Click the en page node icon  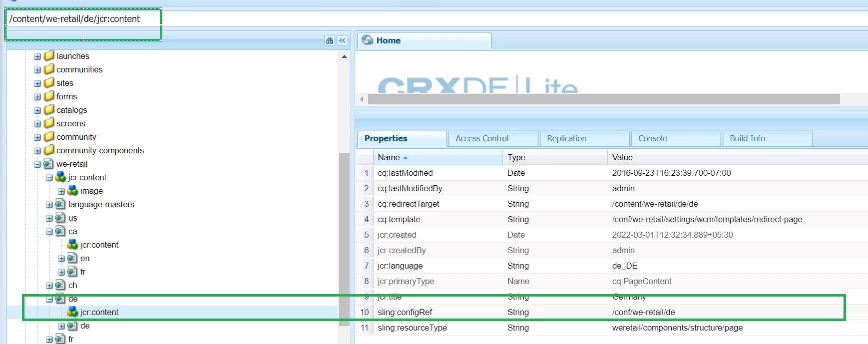click(x=72, y=258)
